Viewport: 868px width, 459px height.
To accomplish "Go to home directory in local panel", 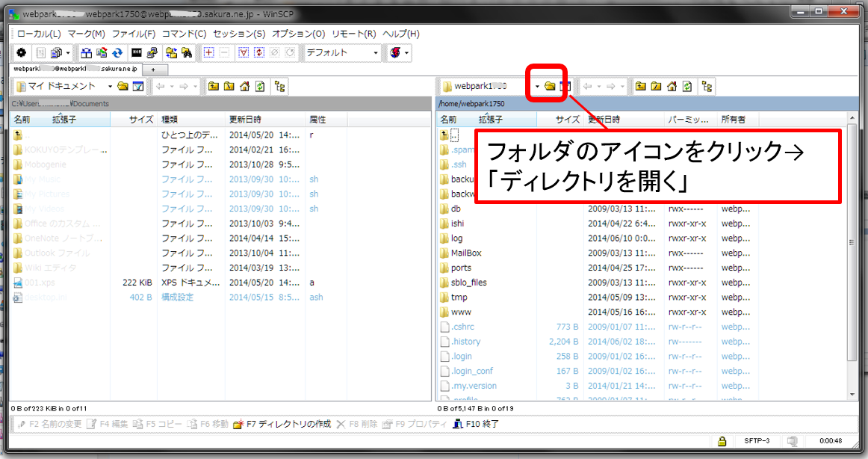I will click(245, 87).
